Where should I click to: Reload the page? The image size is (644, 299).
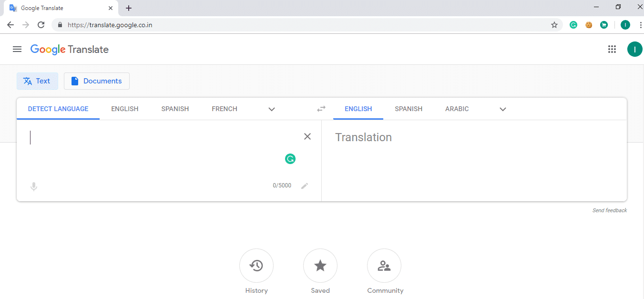[x=41, y=24]
